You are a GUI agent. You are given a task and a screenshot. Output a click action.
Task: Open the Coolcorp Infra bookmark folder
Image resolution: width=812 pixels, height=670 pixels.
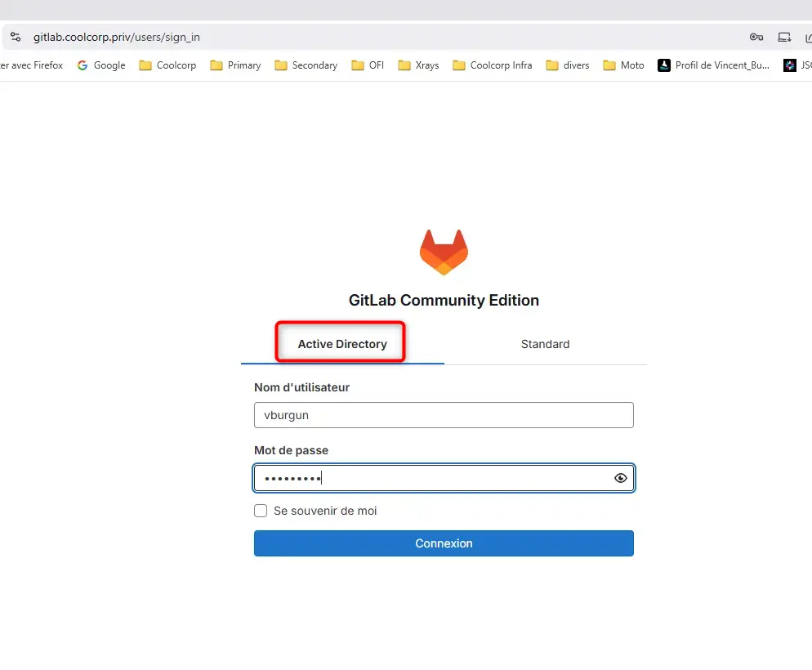point(493,65)
